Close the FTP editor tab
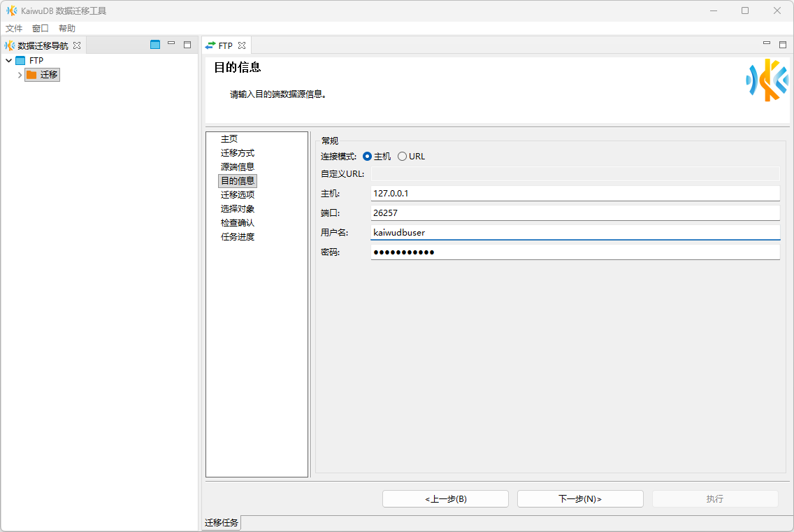Viewport: 794px width, 532px height. click(242, 45)
